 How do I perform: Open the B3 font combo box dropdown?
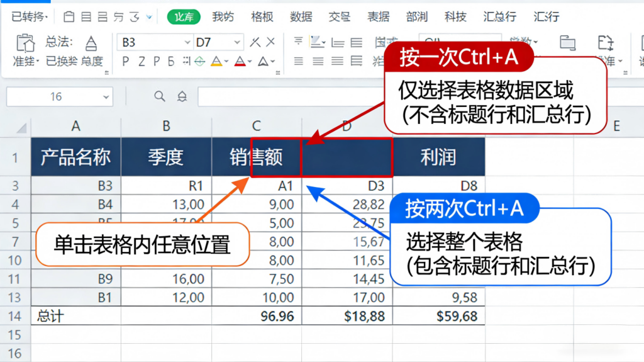pos(187,42)
